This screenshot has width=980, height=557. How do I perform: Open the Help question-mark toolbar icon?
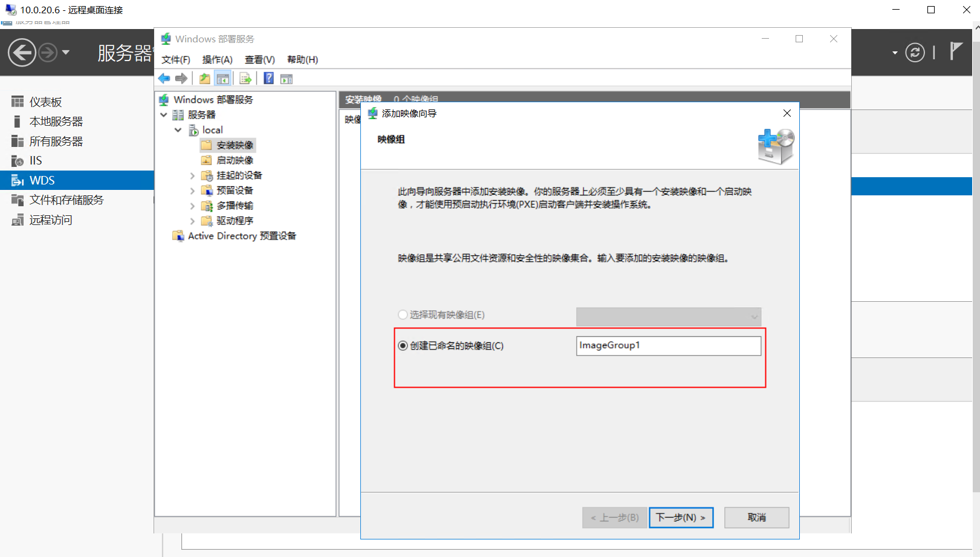(x=269, y=78)
